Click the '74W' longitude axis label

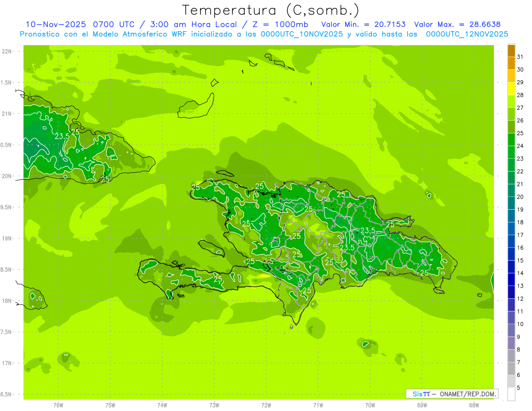(162, 405)
